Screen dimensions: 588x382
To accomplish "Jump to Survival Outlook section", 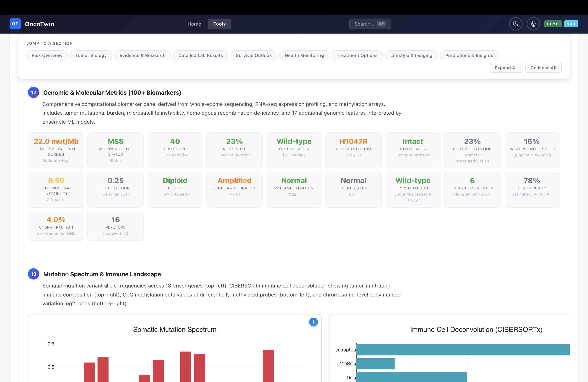I will tap(253, 56).
